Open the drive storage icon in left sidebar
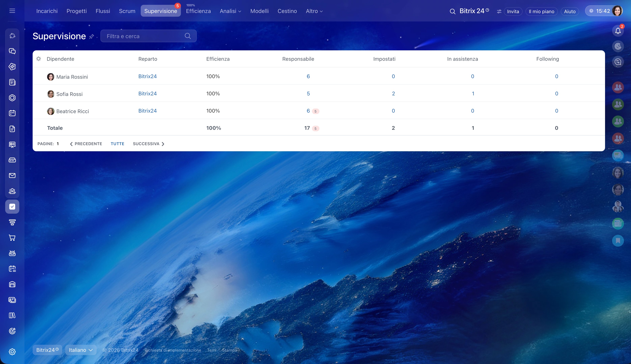This screenshot has width=631, height=364. point(12,160)
